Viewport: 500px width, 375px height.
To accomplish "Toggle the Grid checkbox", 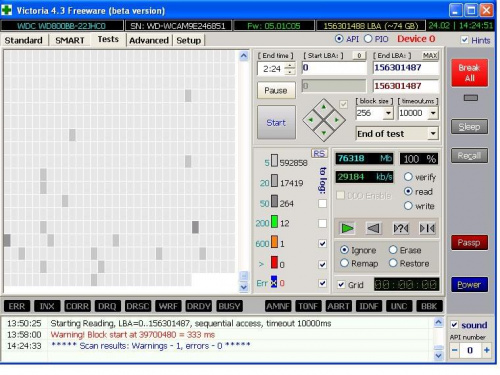I will click(x=341, y=285).
